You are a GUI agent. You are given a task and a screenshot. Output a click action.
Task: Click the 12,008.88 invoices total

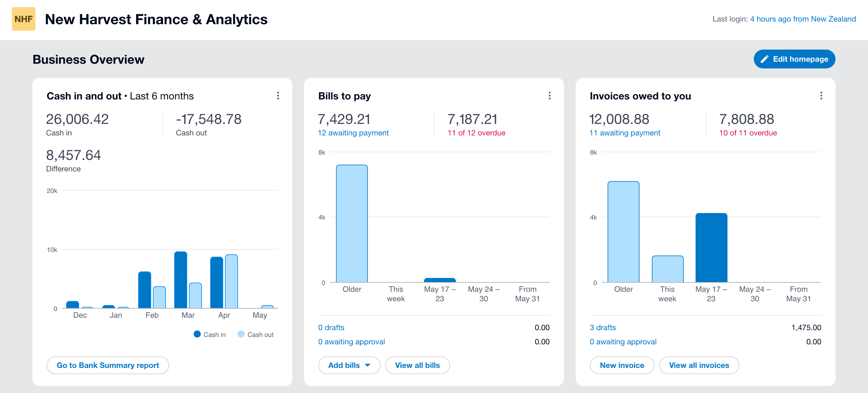(x=619, y=119)
